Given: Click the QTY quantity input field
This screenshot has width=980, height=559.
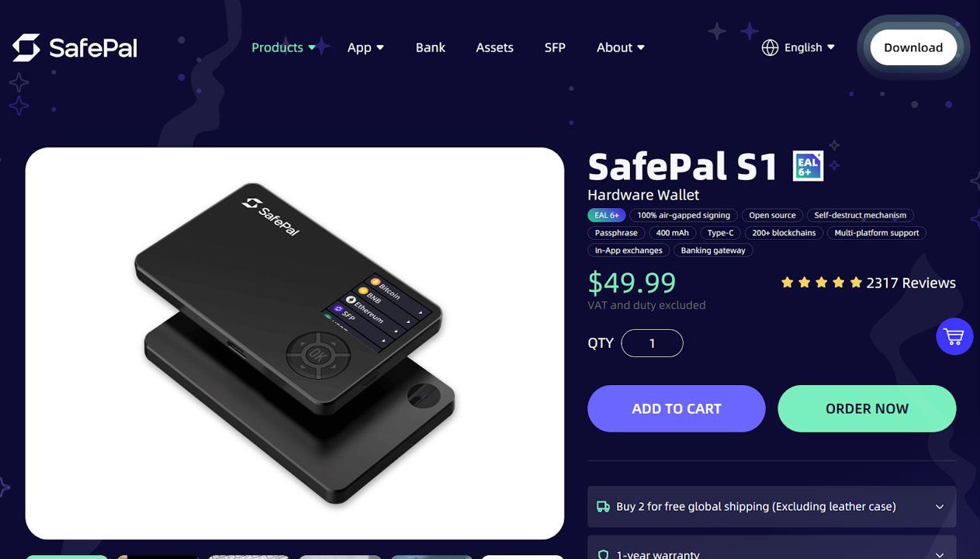Looking at the screenshot, I should tap(652, 343).
